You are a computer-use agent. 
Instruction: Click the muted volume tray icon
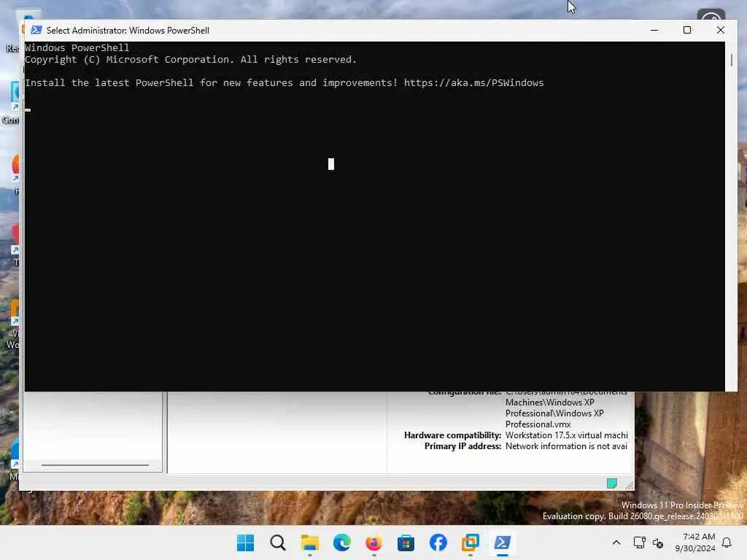pyautogui.click(x=659, y=542)
